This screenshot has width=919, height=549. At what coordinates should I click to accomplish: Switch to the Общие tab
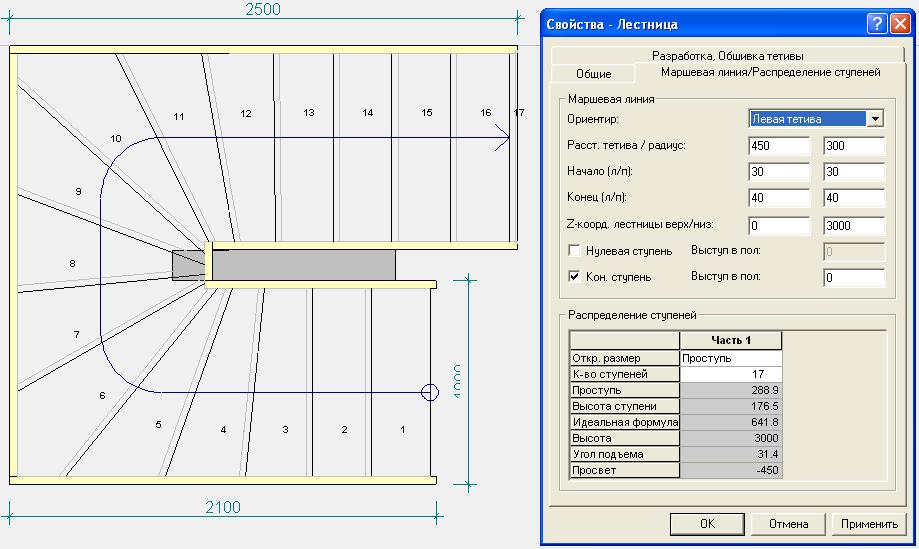click(x=593, y=74)
